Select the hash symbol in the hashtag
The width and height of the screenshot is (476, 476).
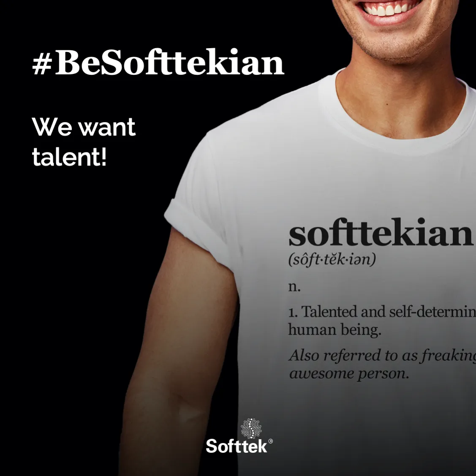pos(42,64)
